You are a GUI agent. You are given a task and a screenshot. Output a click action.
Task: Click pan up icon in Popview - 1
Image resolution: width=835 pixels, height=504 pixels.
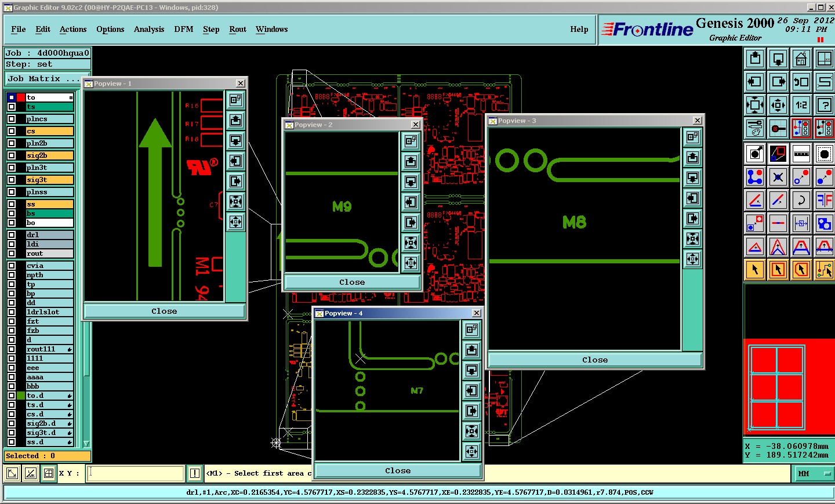pyautogui.click(x=235, y=121)
